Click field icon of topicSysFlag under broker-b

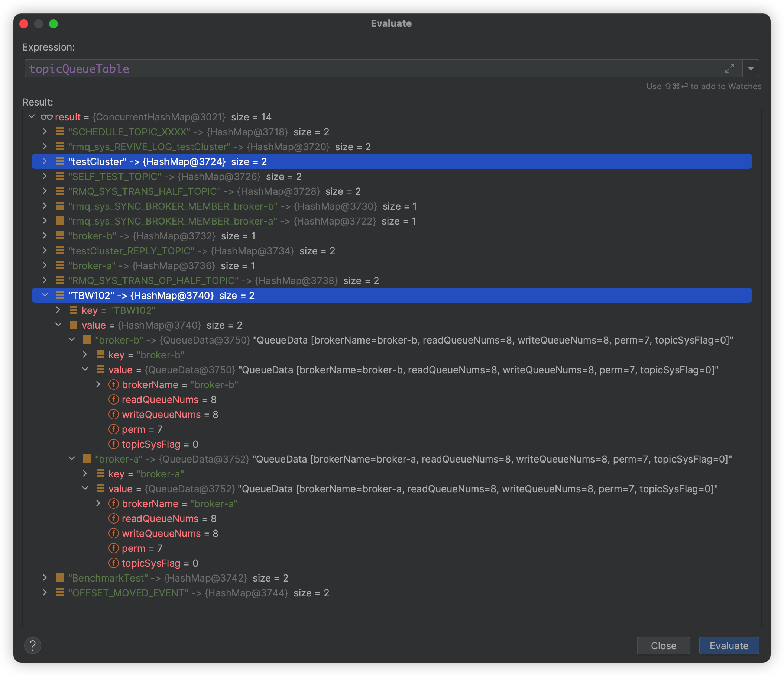(114, 444)
